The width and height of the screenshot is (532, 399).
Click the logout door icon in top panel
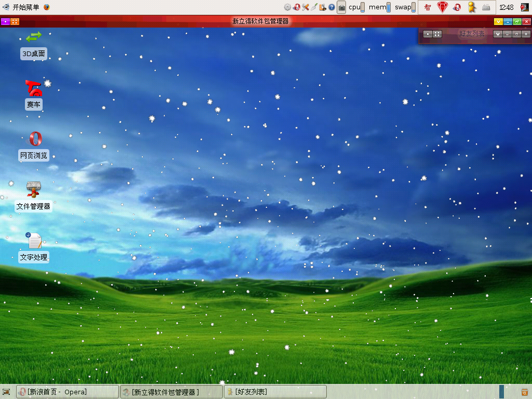525,7
